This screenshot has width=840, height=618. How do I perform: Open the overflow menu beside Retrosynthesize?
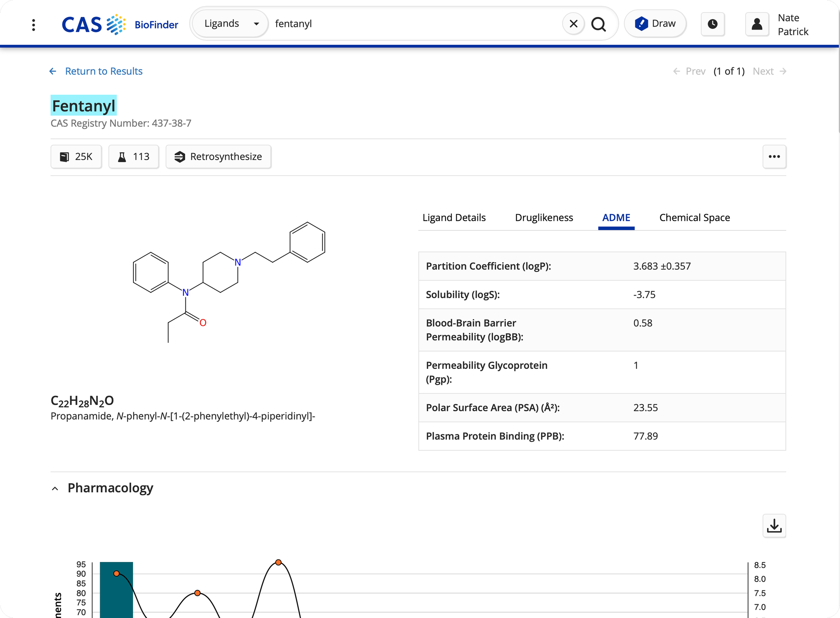click(x=774, y=157)
